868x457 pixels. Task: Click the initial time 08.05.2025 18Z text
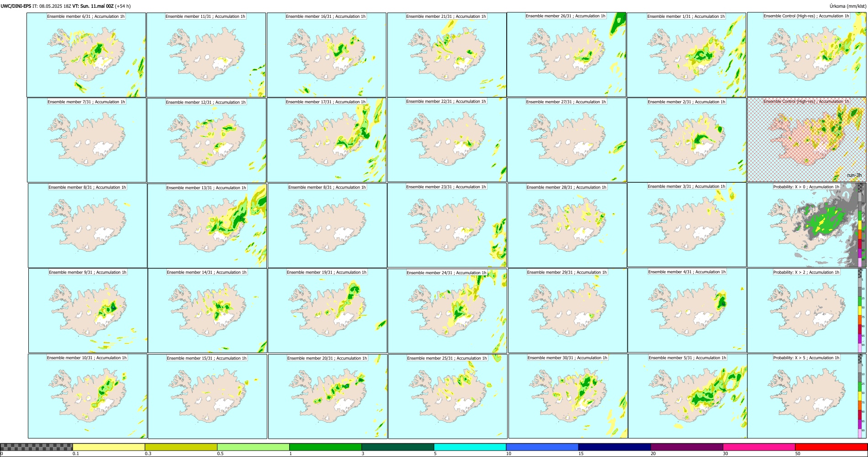(x=55, y=6)
